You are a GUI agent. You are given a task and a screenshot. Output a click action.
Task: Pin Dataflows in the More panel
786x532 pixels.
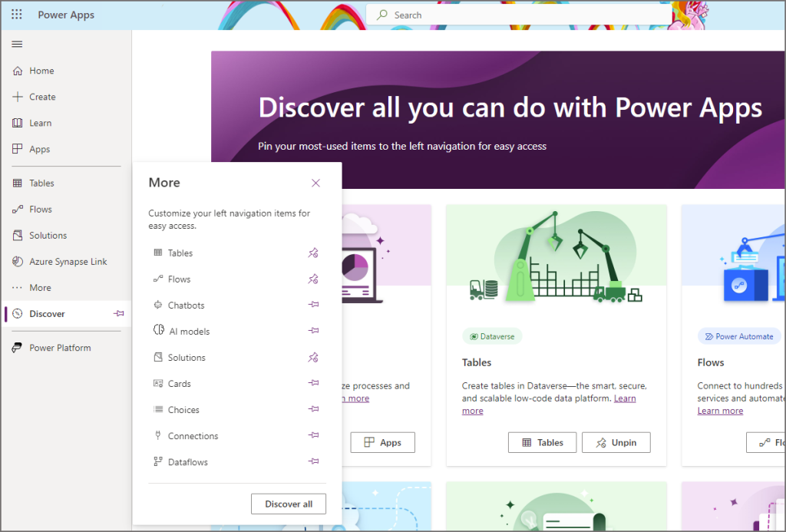[x=313, y=461]
